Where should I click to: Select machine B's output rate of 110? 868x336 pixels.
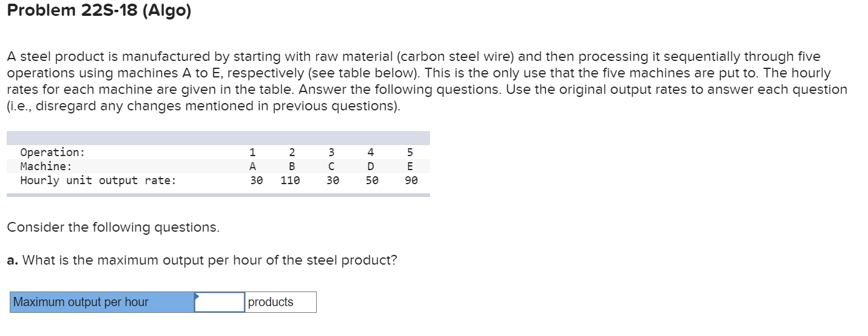(292, 181)
